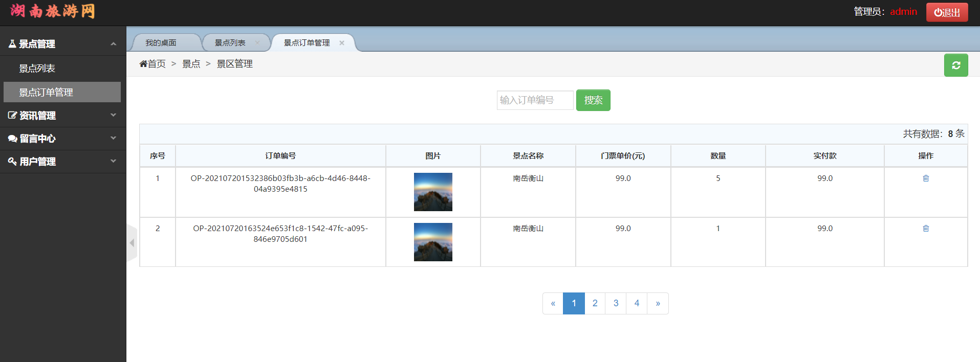Go to page 2 of orders
Image resolution: width=980 pixels, height=362 pixels.
(595, 303)
